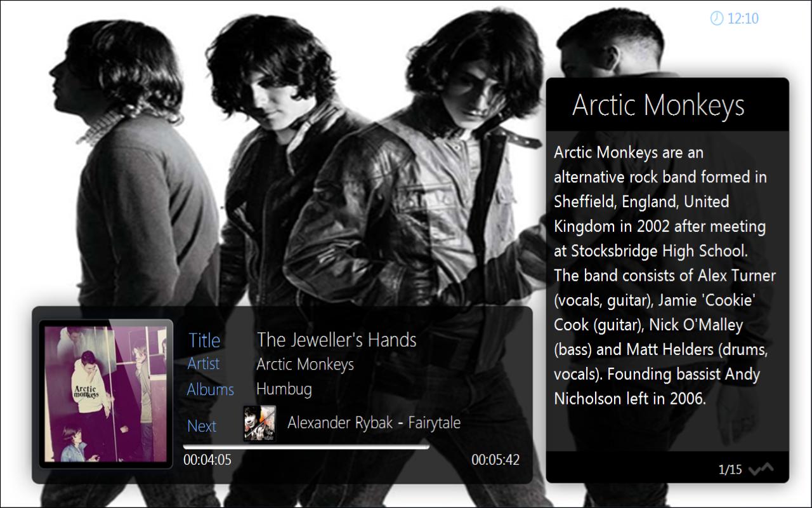Screen dimensions: 812x508
Task: Click the artist name under Title
Action: point(305,364)
